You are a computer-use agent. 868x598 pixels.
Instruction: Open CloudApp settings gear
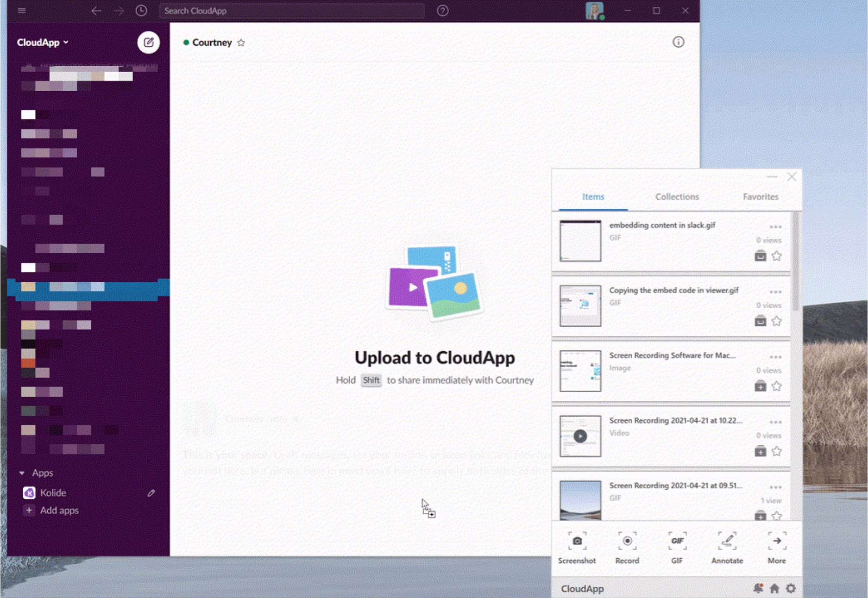pyautogui.click(x=791, y=588)
